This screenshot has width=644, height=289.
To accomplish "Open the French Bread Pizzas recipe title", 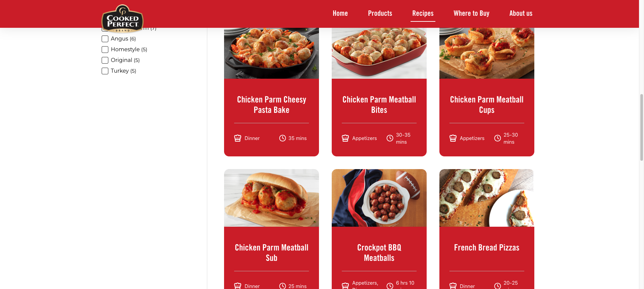I will point(486,247).
